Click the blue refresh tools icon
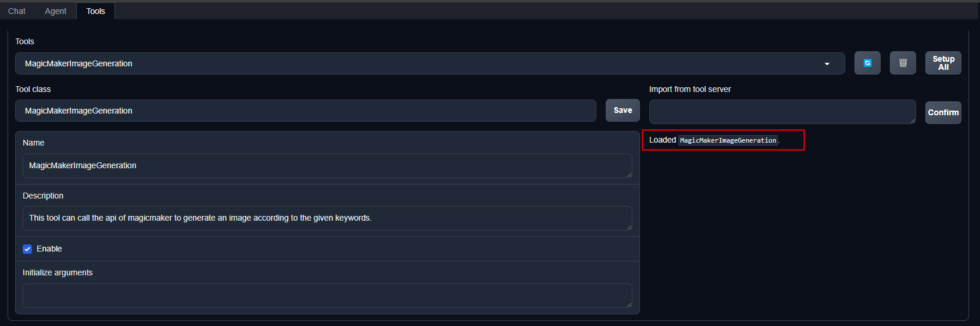The width and height of the screenshot is (980, 326). tap(867, 63)
